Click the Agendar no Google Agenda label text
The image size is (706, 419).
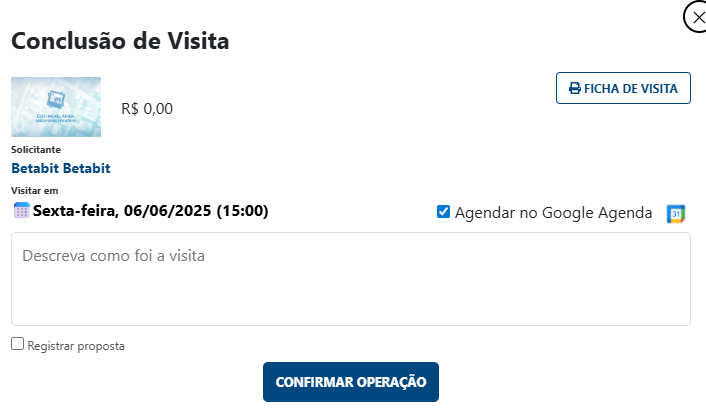tap(553, 213)
